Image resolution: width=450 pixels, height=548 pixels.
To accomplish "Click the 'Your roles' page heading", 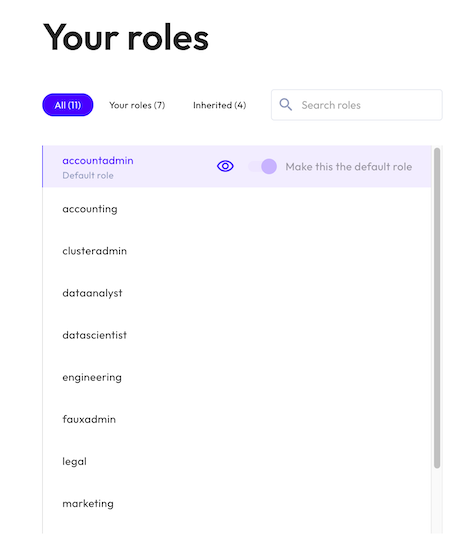I will click(126, 37).
